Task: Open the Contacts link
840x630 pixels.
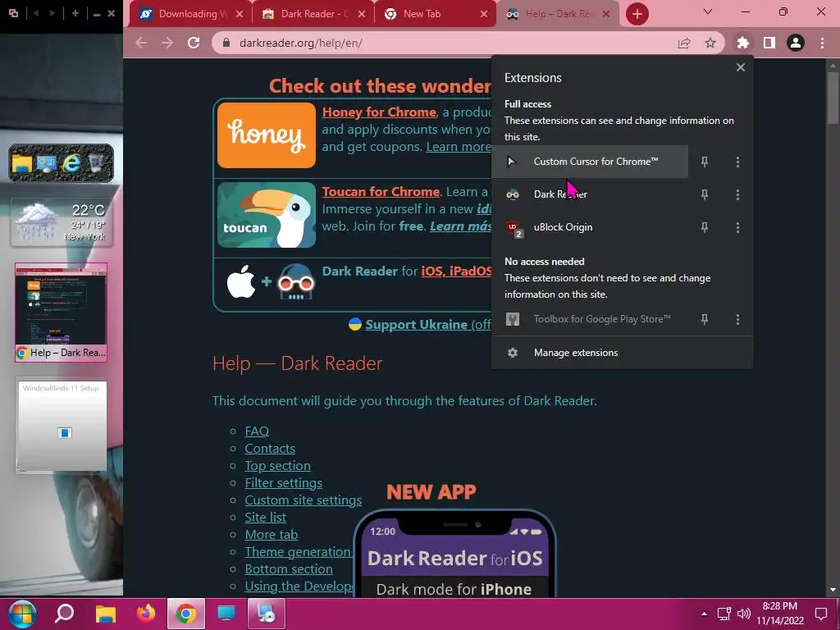Action: [x=270, y=449]
